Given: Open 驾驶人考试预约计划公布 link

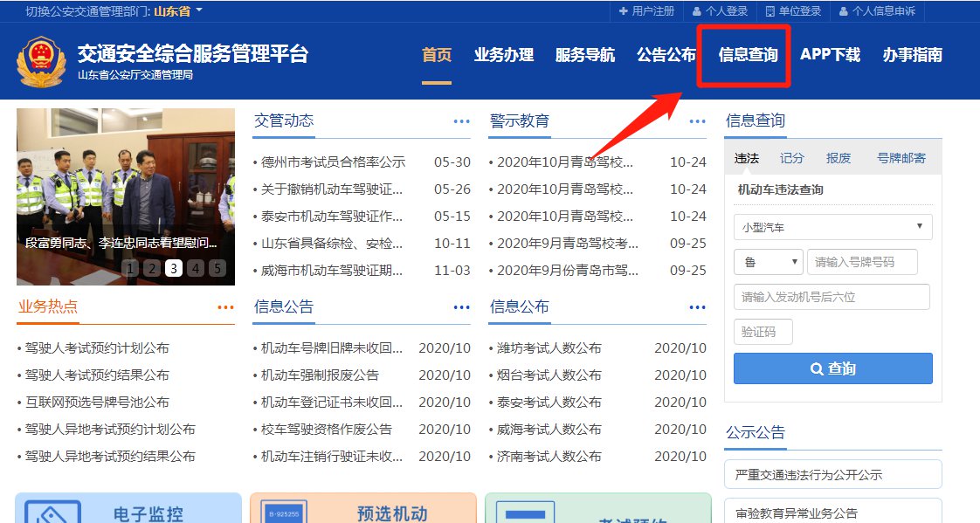Looking at the screenshot, I should click(97, 348).
